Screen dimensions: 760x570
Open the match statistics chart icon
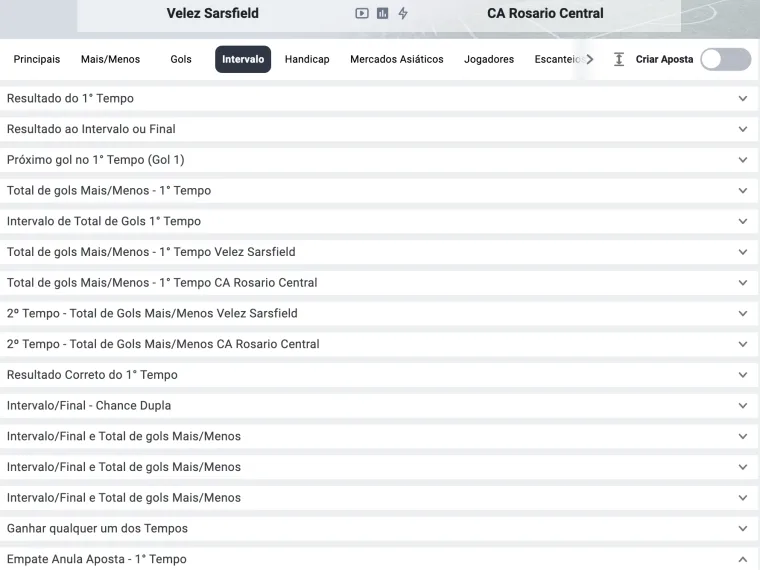[x=382, y=14]
